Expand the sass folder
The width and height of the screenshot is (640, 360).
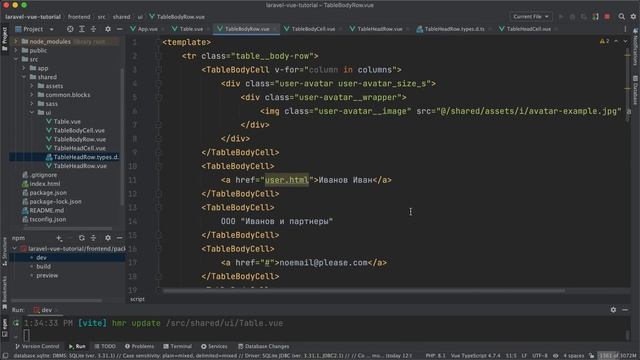[x=32, y=104]
